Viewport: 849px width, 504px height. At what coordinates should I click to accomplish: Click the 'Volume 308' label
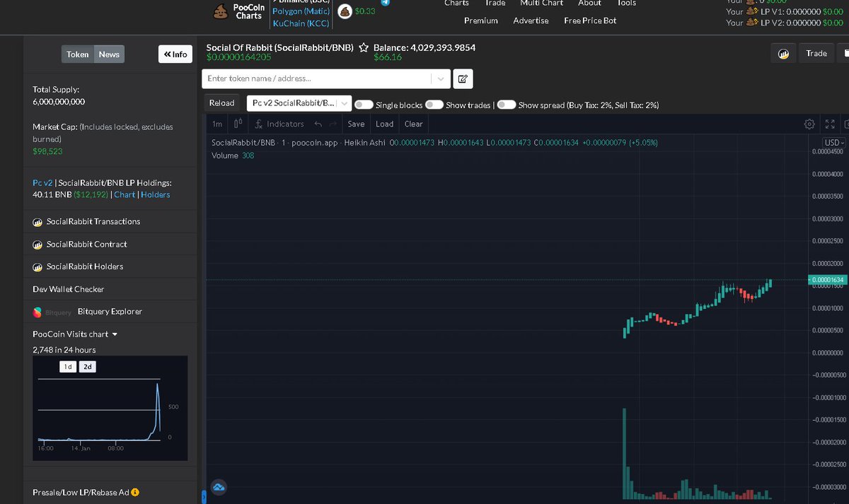pos(233,156)
